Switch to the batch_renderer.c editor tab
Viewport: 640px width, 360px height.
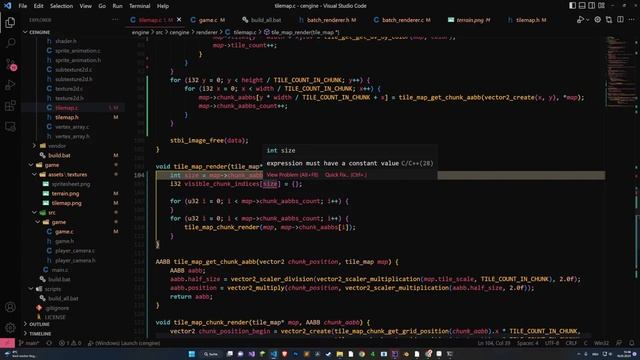pos(402,20)
